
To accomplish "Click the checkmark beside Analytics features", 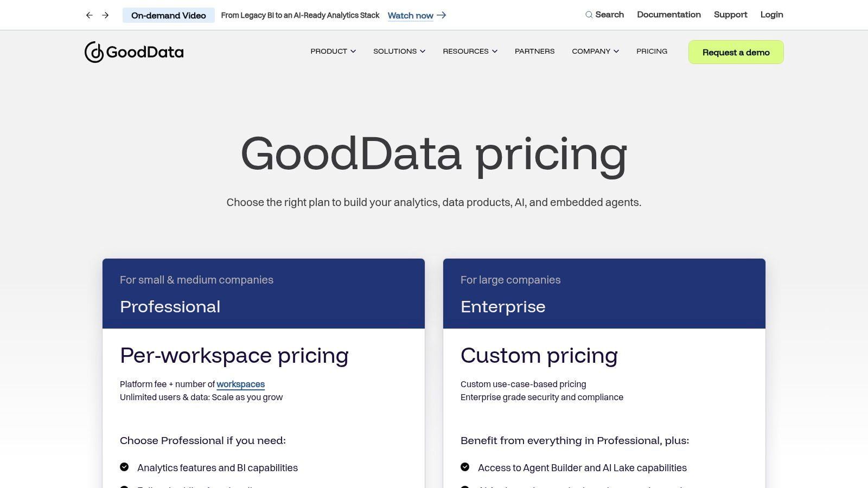I will 125,467.
